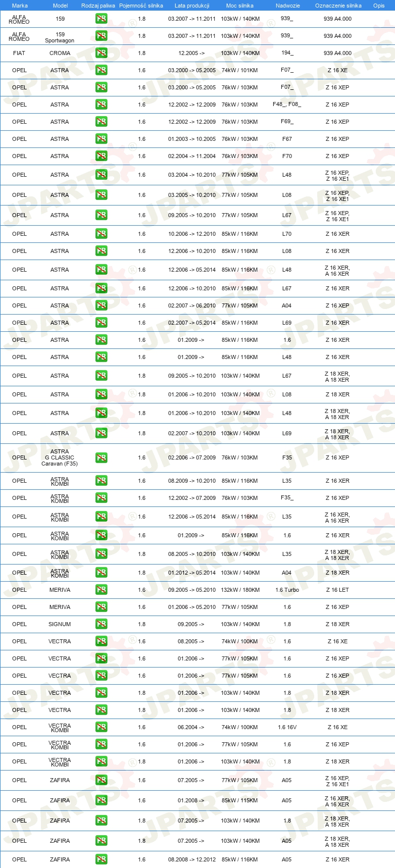Click the PB fuel icon in Fiat Croma row
The width and height of the screenshot is (395, 868).
[101, 53]
